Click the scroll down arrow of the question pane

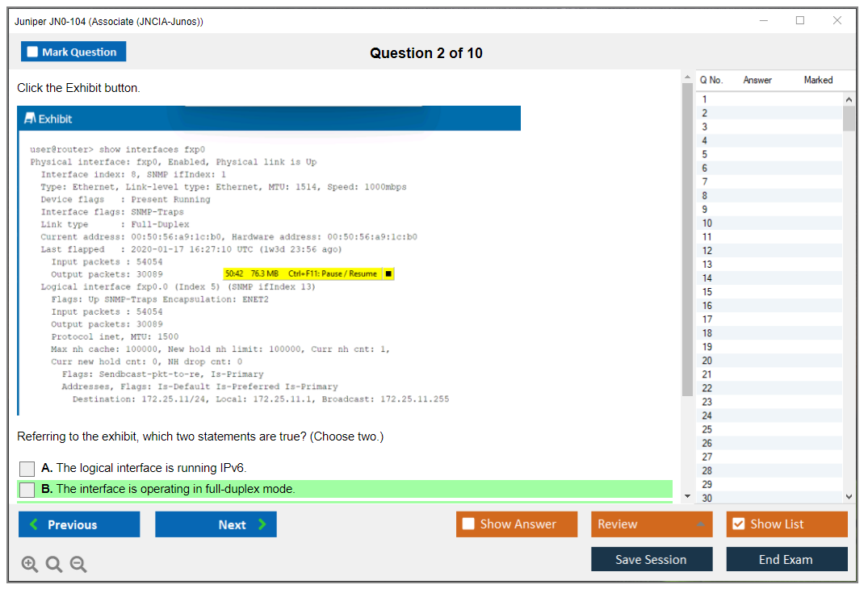pos(687,495)
